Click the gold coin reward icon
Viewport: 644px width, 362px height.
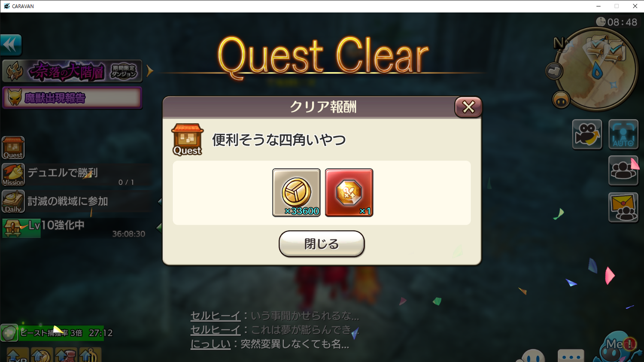(296, 192)
